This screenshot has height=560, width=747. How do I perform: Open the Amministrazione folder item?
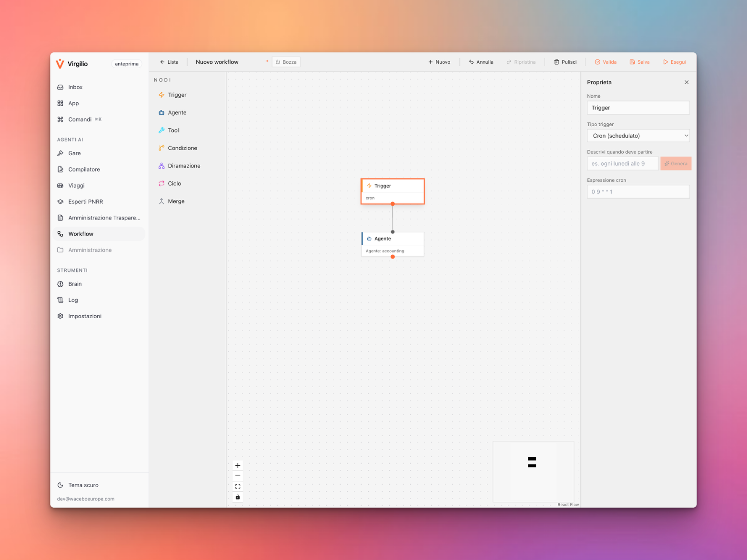tap(100, 250)
